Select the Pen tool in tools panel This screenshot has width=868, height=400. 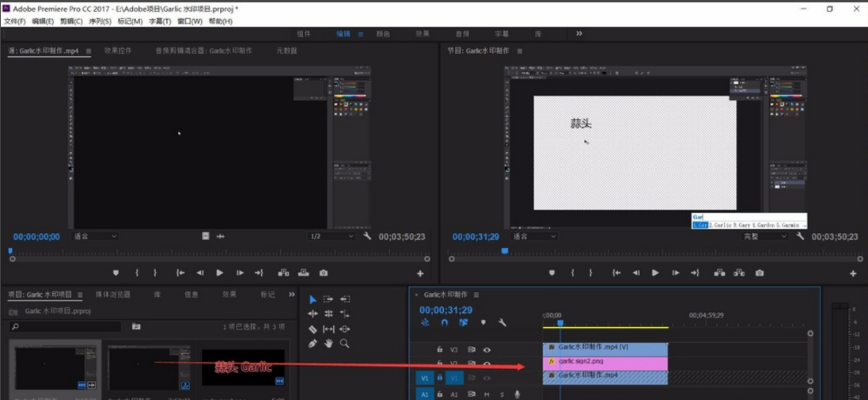(x=313, y=344)
